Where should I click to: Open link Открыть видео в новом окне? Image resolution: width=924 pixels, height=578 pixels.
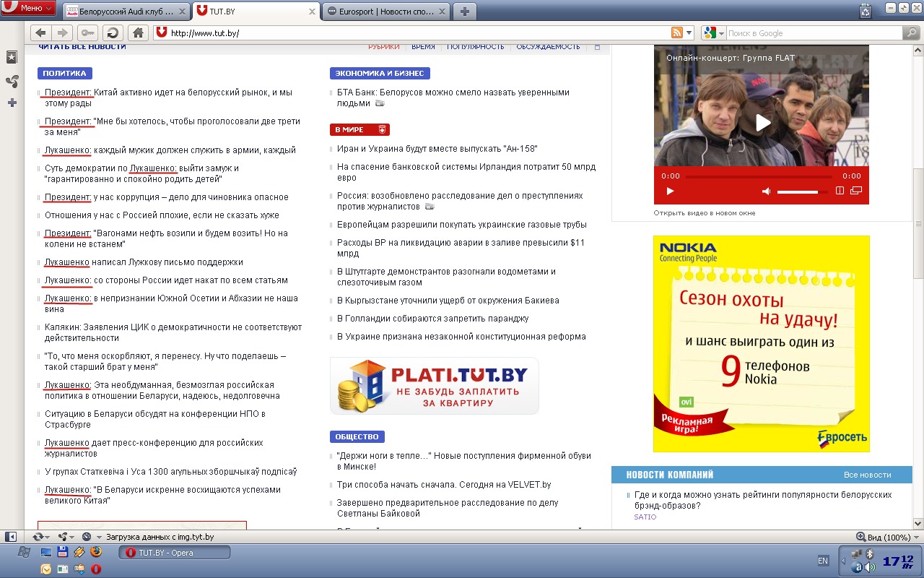(x=705, y=213)
